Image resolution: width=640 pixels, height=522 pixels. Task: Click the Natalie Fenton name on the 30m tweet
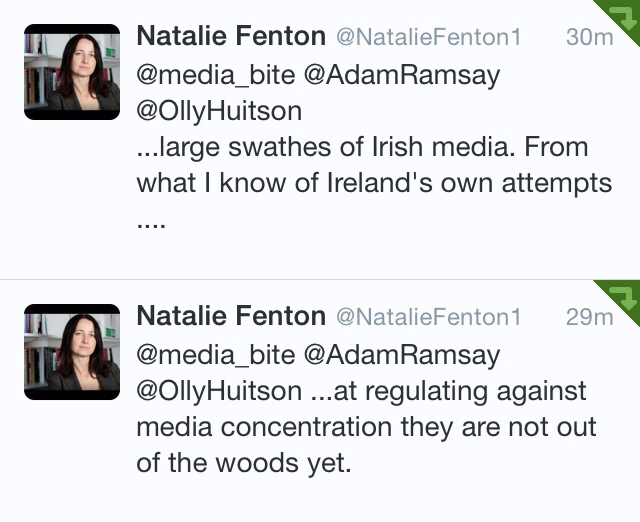[231, 37]
